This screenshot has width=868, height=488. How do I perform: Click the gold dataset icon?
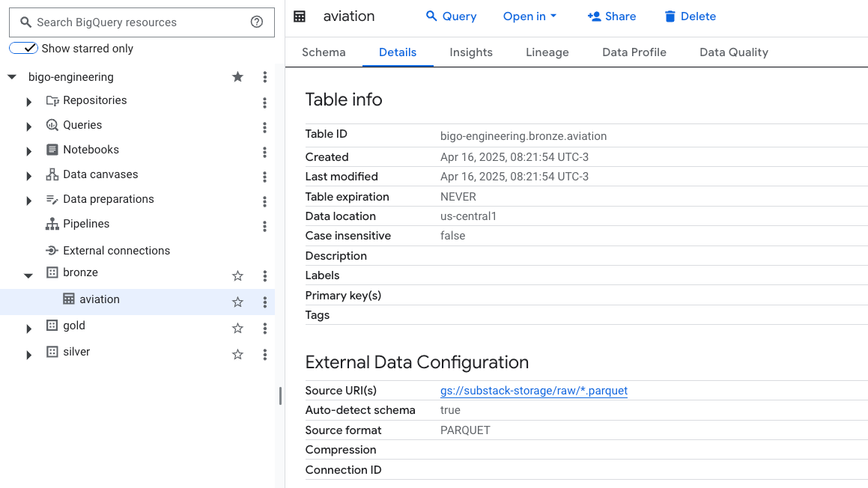point(52,326)
